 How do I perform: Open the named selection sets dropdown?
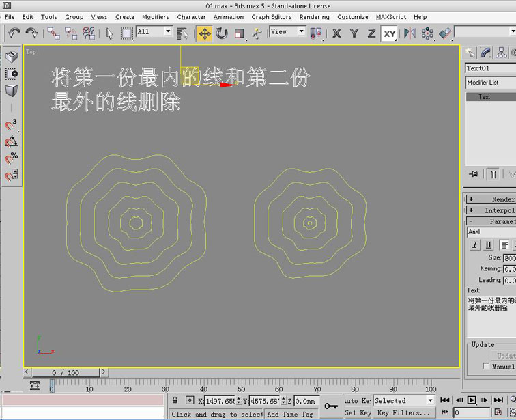click(x=485, y=32)
